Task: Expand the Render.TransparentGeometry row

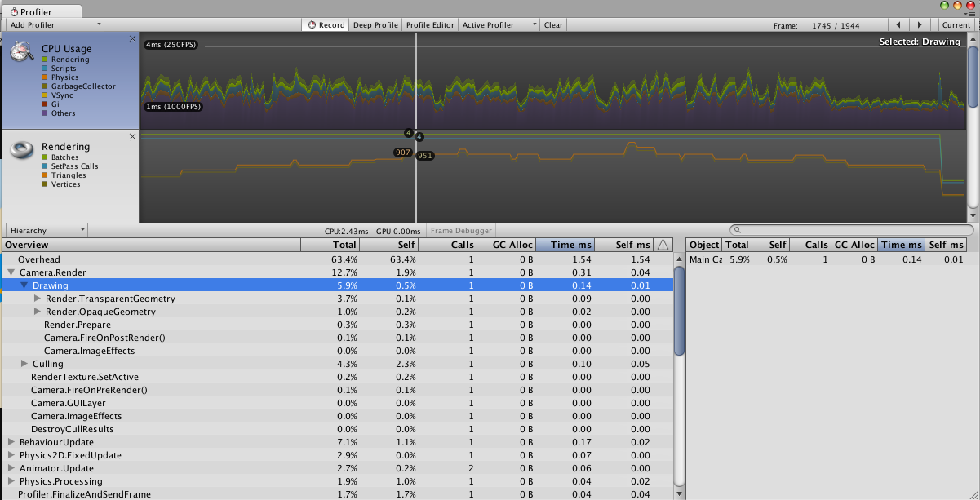Action: pos(37,299)
